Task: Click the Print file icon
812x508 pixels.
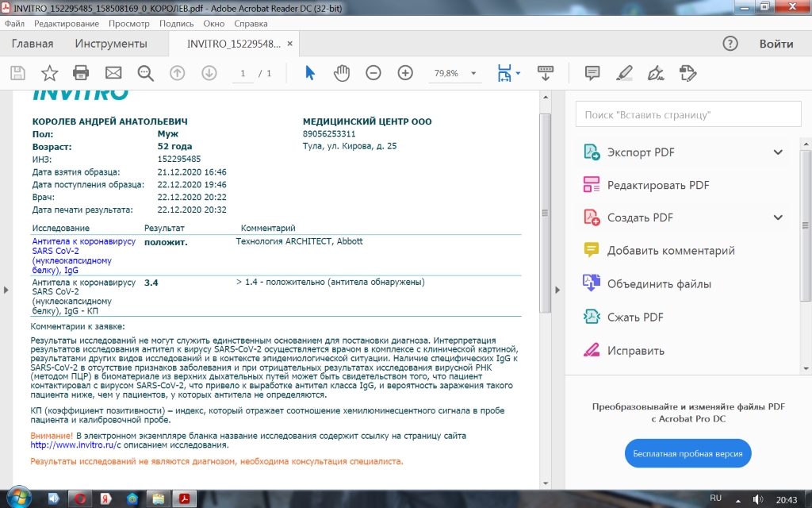Action: point(81,73)
